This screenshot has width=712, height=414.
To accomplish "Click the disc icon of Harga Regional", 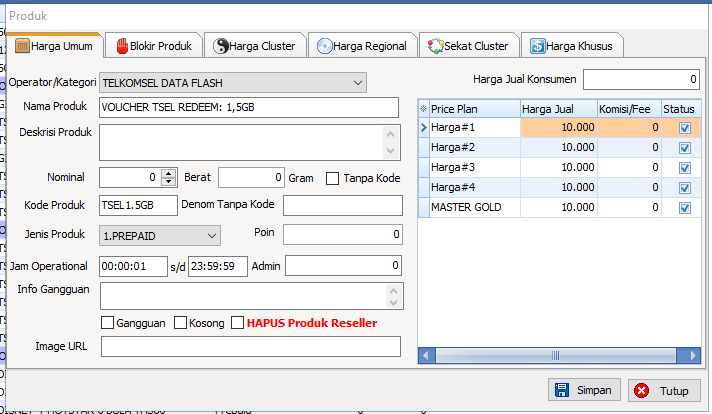I will point(324,46).
